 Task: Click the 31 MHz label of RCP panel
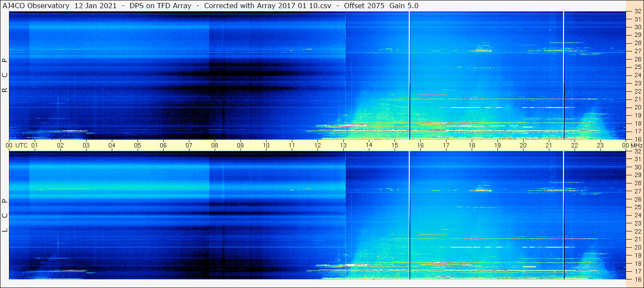click(638, 19)
